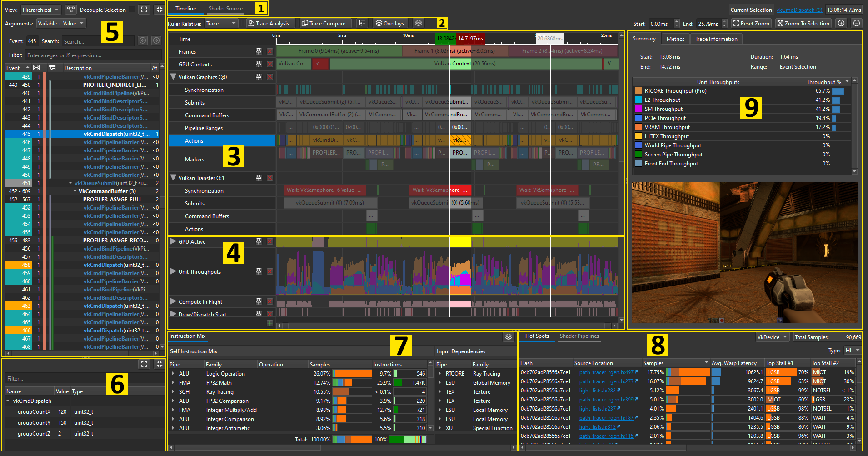Pin the Frames timeline row
The height and width of the screenshot is (456, 868).
259,51
